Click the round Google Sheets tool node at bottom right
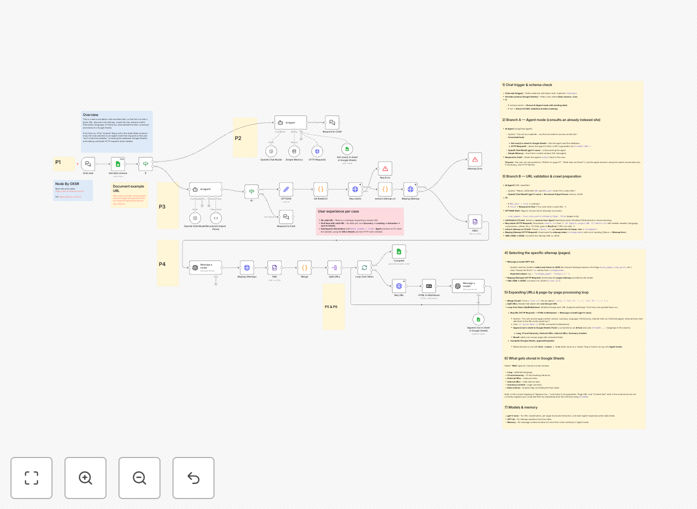Image resolution: width=697 pixels, height=509 pixels. coord(478,320)
